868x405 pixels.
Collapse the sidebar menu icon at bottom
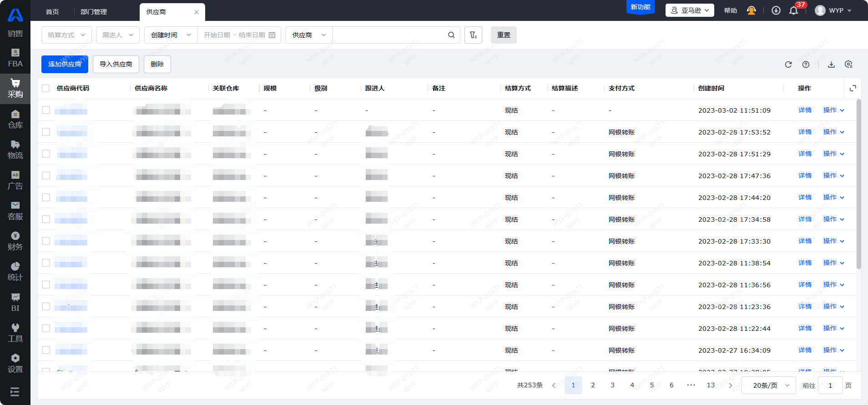(x=15, y=392)
